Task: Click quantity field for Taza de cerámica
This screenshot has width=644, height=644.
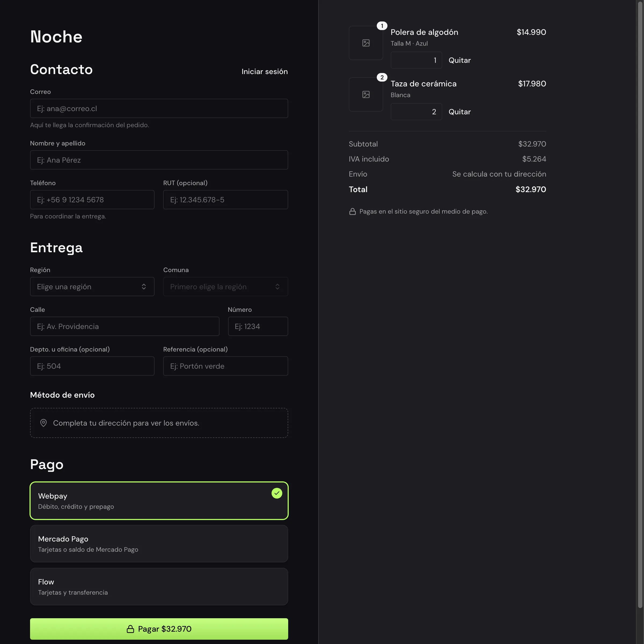Action: [416, 112]
